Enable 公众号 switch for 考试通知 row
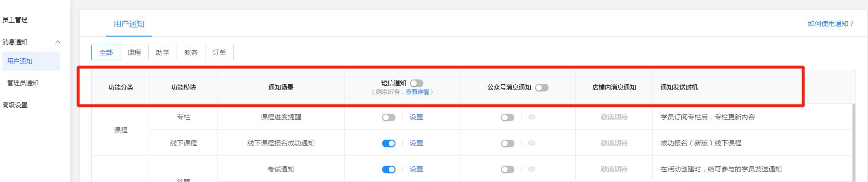Screen dimensions: 868x182 (508, 169)
